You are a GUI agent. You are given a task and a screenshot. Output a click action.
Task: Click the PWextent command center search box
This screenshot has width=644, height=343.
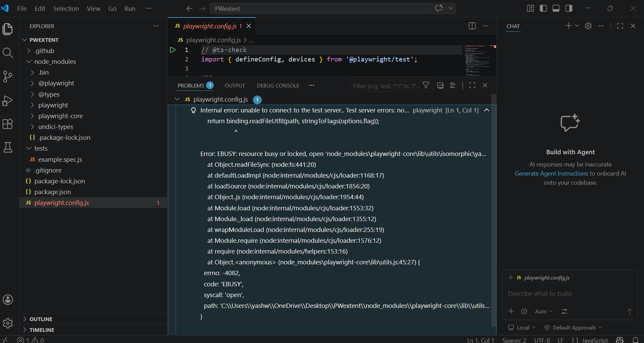click(320, 8)
